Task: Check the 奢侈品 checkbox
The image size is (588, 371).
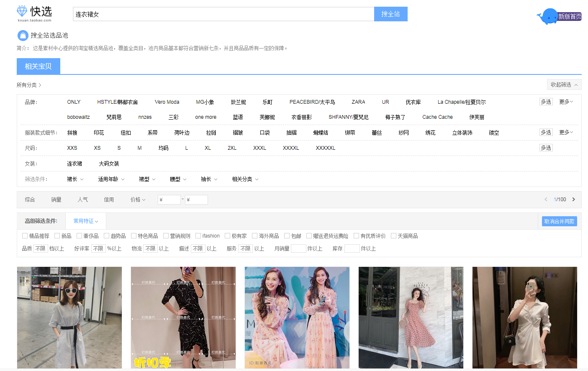Action: point(79,236)
